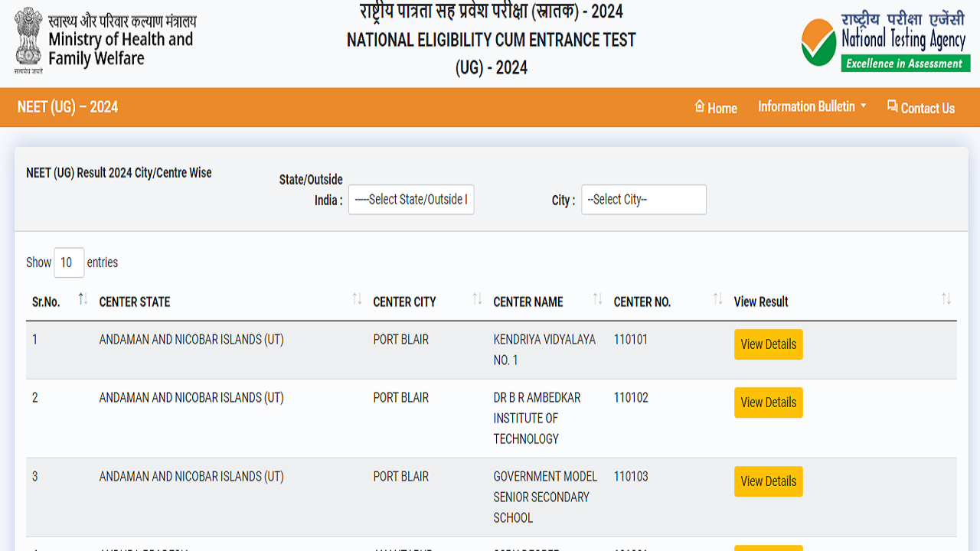Click PORT BLAIR in row 1
The image size is (980, 551).
pos(401,339)
